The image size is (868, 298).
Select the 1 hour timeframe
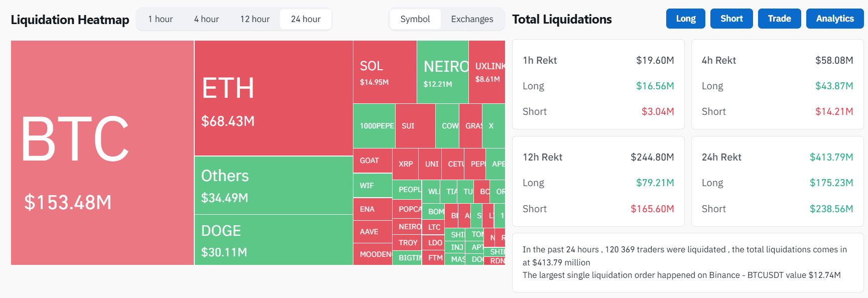click(161, 19)
